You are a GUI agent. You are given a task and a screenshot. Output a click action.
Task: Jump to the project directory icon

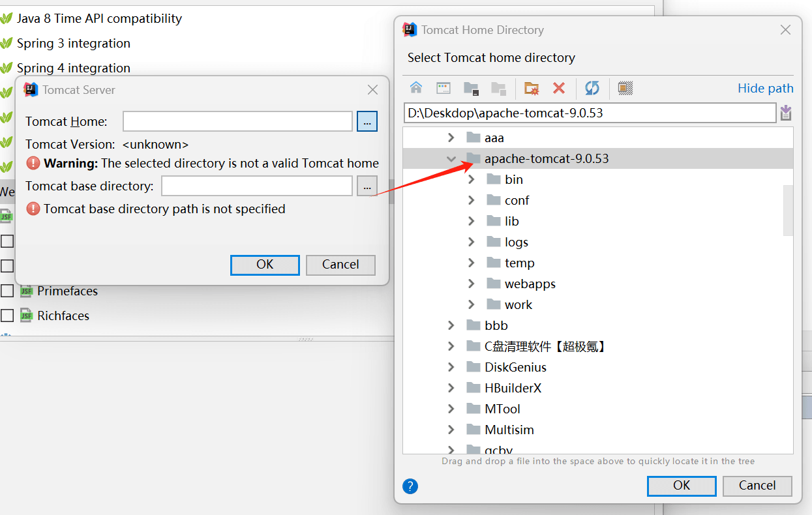coord(471,88)
